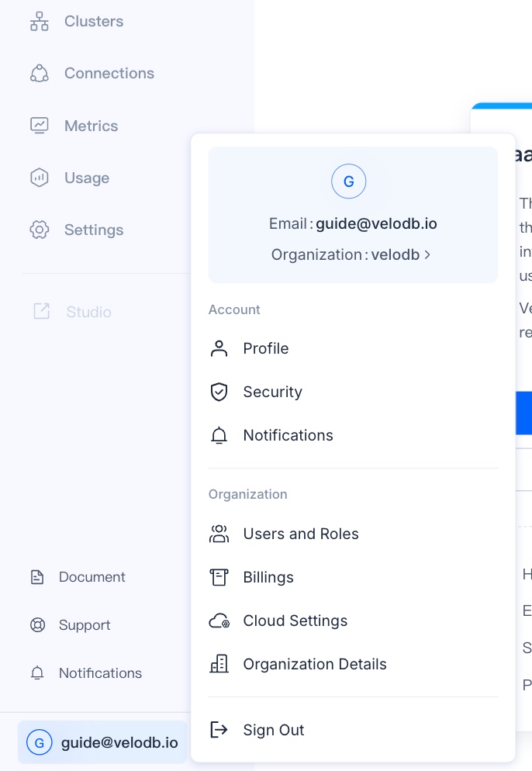Choose Notifications under Account section

(x=288, y=435)
